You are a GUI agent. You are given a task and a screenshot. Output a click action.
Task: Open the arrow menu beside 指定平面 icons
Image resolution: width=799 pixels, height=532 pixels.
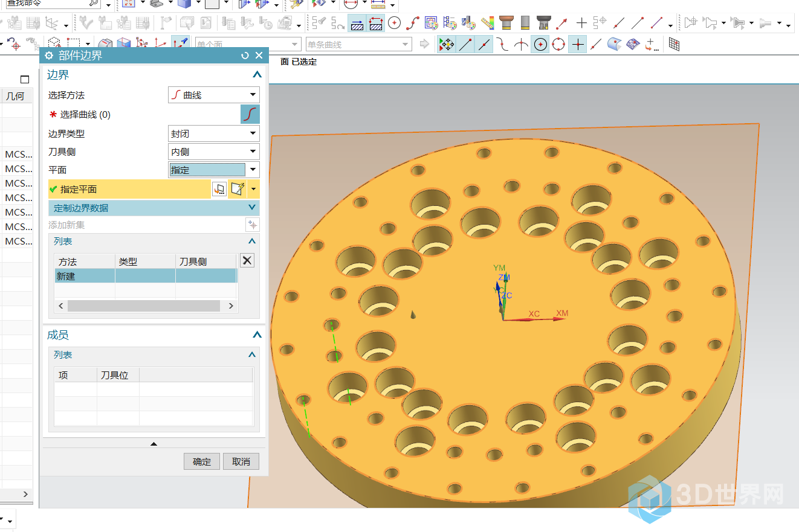[x=253, y=189]
